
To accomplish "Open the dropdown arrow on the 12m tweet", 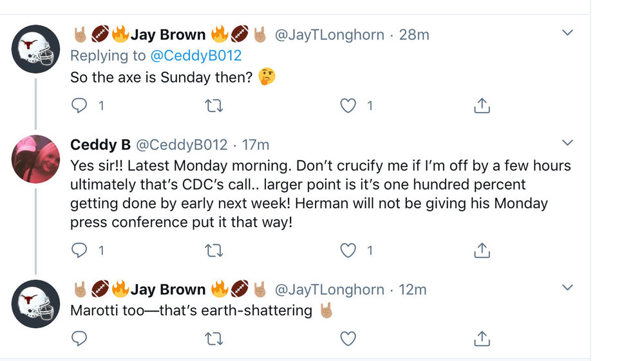I will [x=567, y=288].
